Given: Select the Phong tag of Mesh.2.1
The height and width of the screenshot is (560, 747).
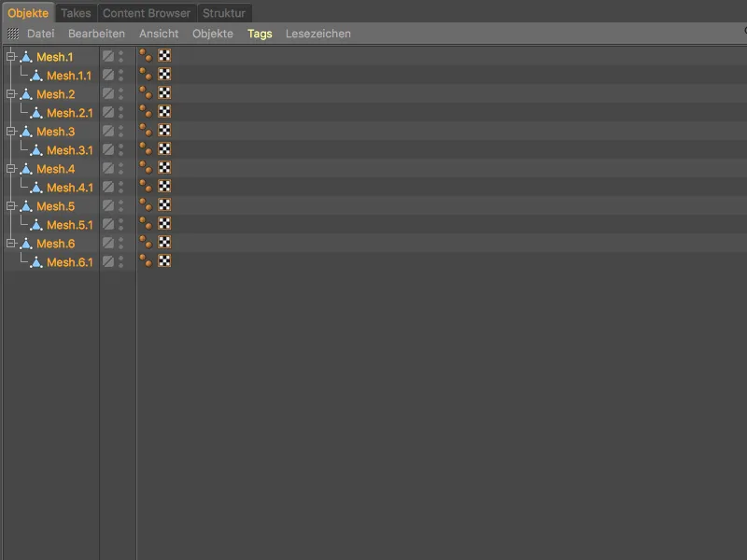Looking at the screenshot, I should [x=146, y=111].
